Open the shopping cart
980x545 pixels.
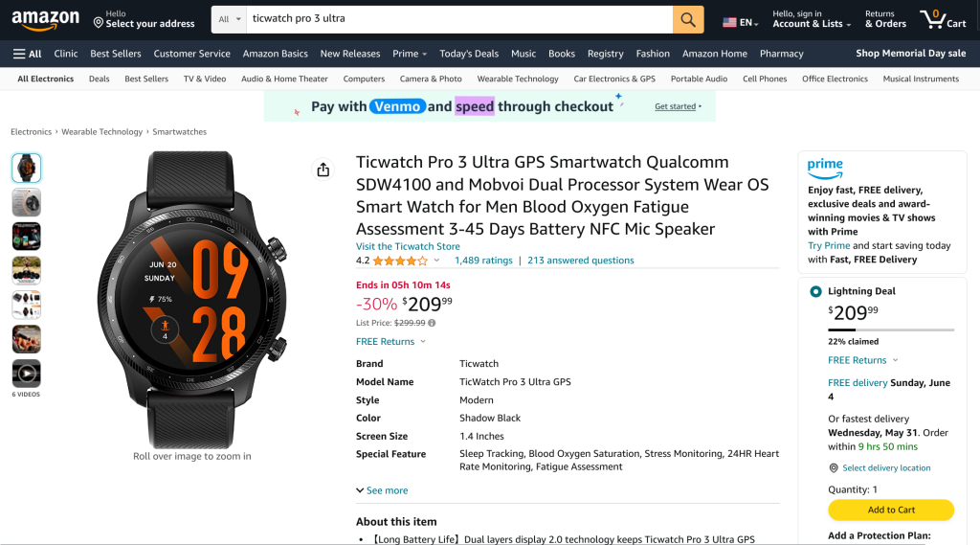coord(943,19)
